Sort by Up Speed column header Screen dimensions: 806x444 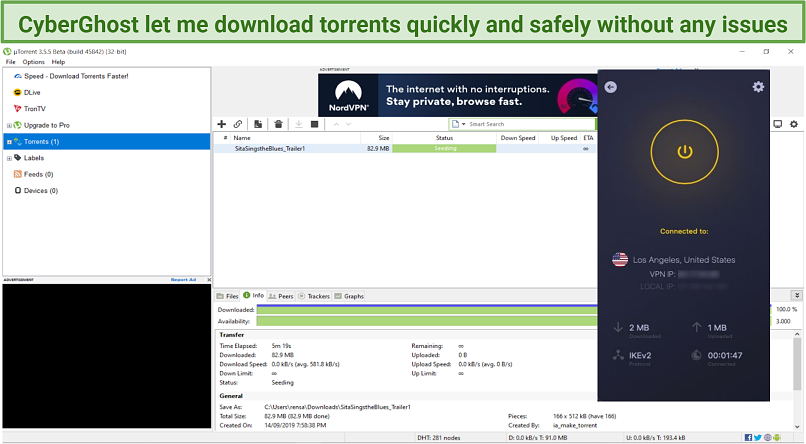tap(560, 138)
